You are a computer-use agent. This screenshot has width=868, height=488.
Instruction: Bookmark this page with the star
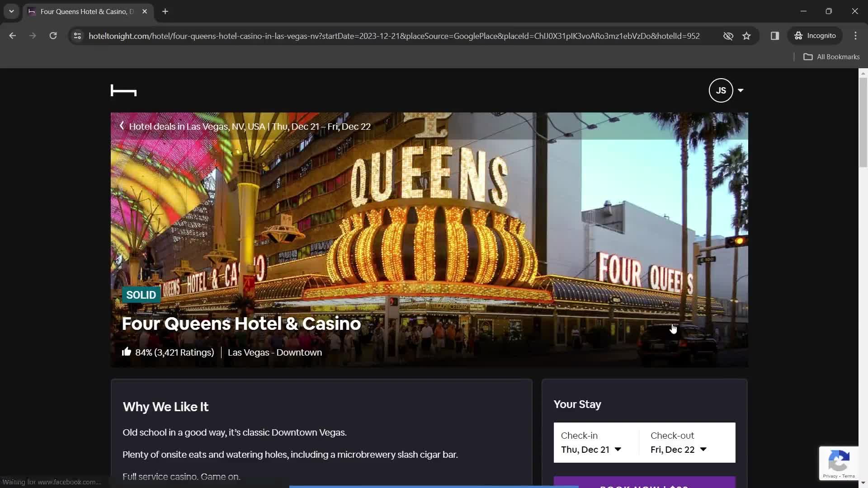(x=746, y=36)
